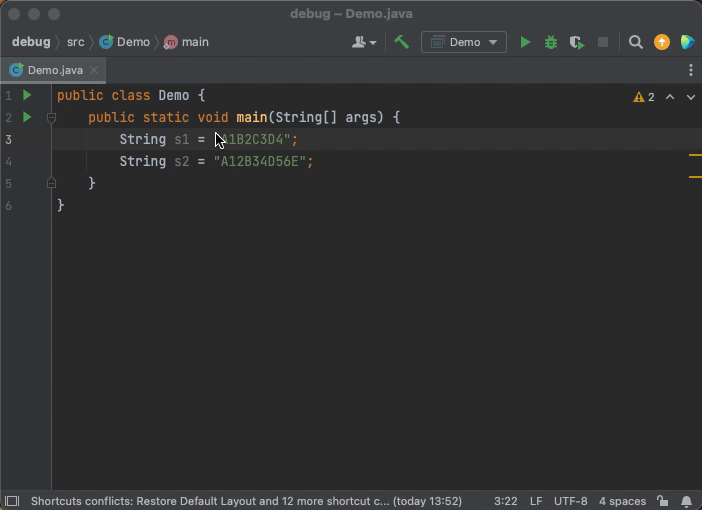This screenshot has width=702, height=510.
Task: Change the 4 spaces indent setting
Action: coord(622,501)
